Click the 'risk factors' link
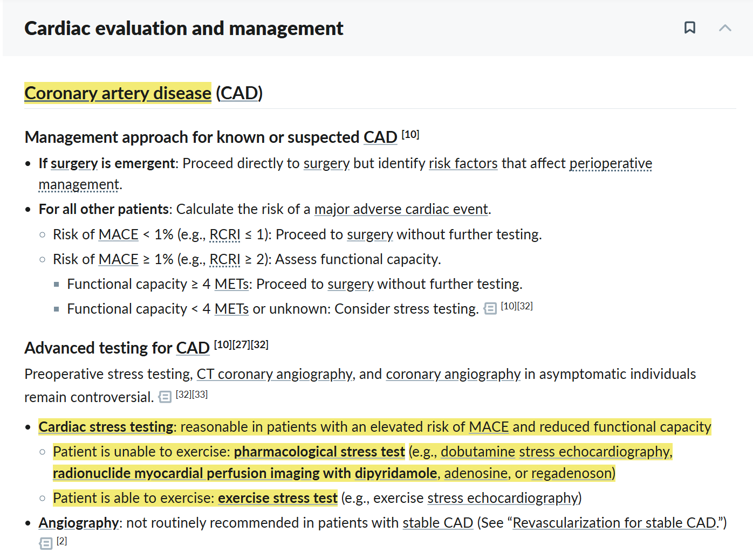 [463, 163]
